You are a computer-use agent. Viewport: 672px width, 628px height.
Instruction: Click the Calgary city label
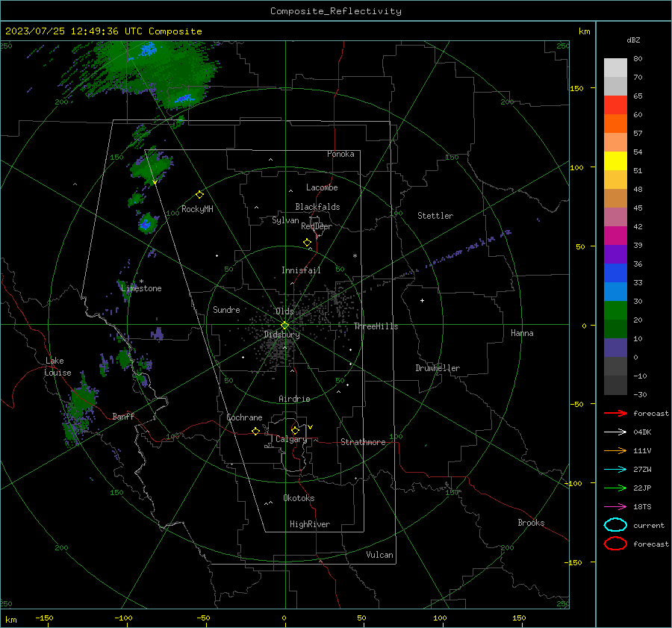click(291, 439)
